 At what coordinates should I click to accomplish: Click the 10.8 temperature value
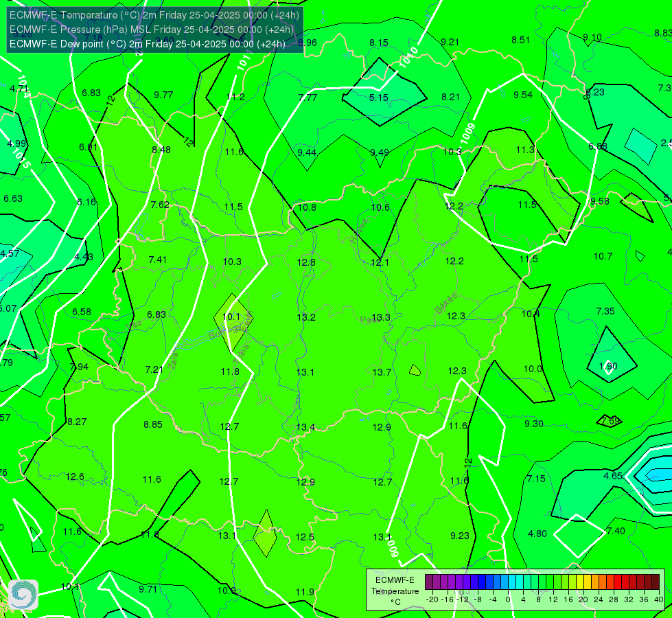click(308, 207)
